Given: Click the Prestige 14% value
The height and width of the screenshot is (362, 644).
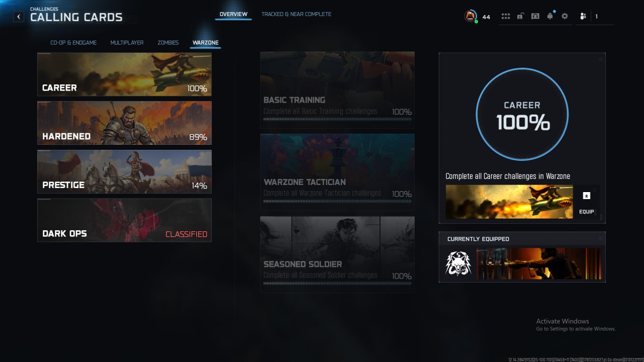Looking at the screenshot, I should (199, 186).
